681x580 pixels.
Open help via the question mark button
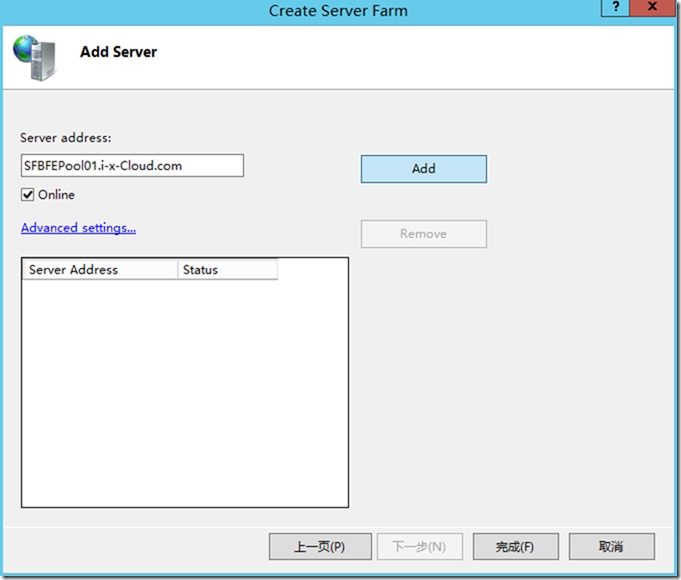(615, 7)
